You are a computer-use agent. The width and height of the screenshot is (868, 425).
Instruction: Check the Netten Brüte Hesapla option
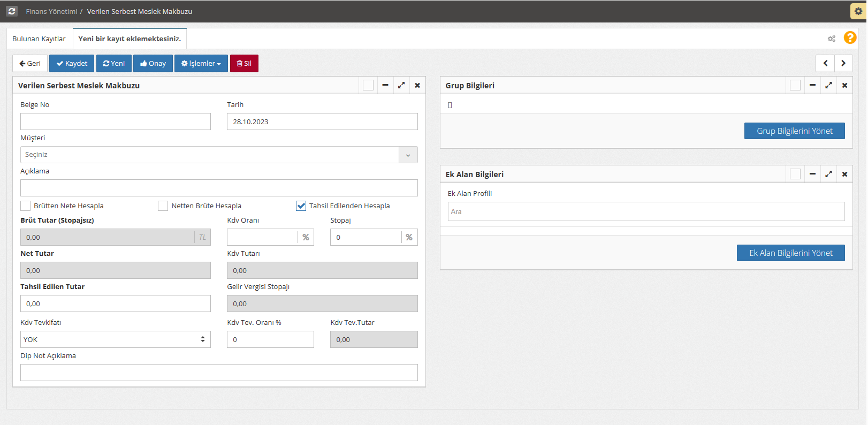[163, 206]
